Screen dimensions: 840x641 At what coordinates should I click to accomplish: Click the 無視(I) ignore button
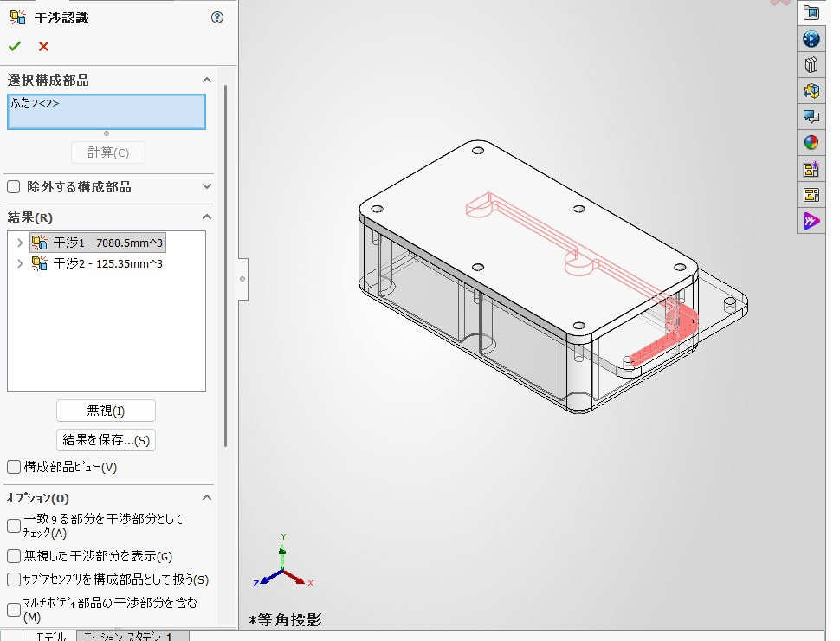[106, 411]
